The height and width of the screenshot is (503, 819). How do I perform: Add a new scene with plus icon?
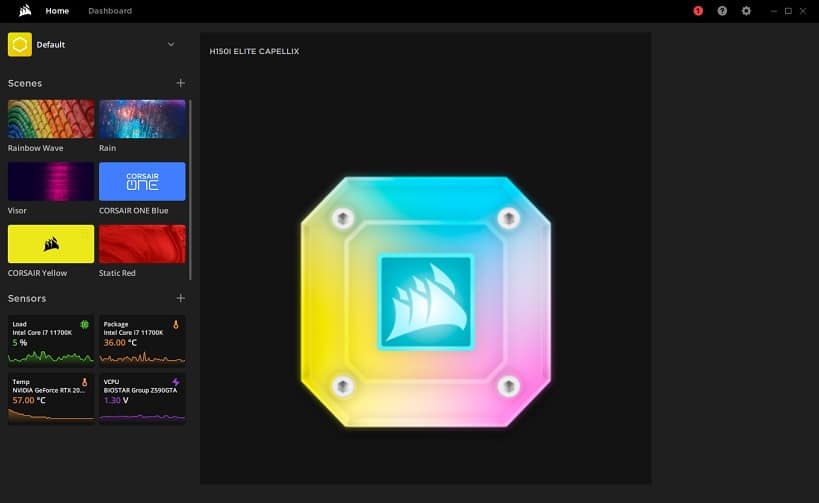[x=180, y=83]
